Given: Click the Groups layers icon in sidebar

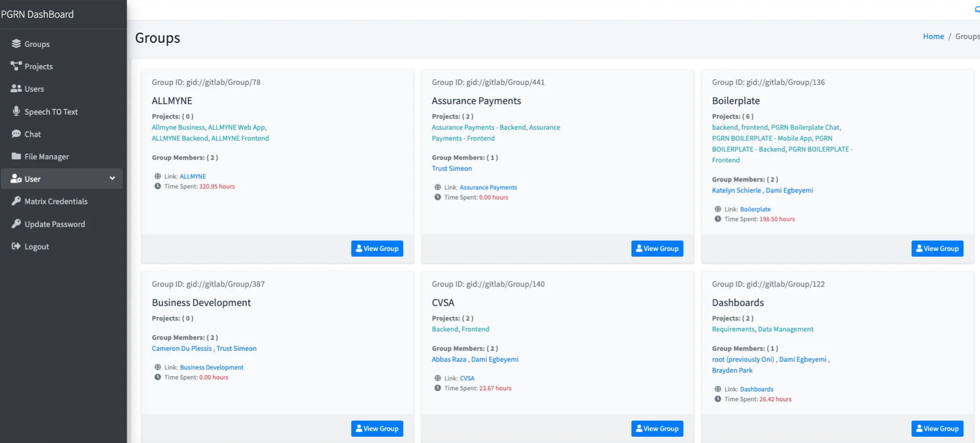Looking at the screenshot, I should 16,44.
